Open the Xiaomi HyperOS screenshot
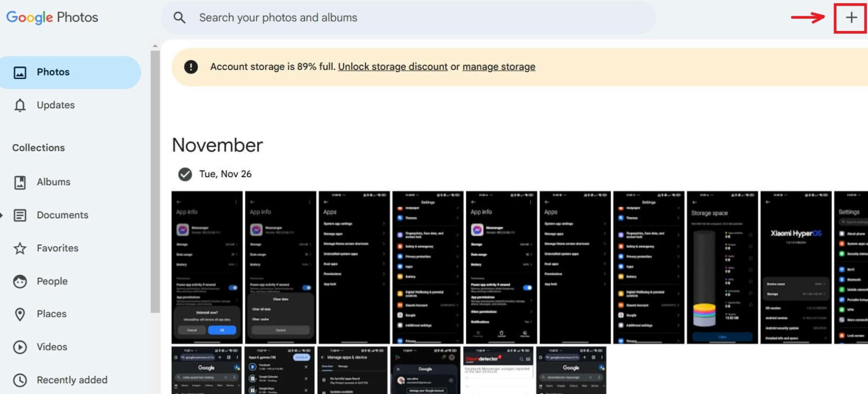This screenshot has width=868, height=394. pyautogui.click(x=796, y=267)
